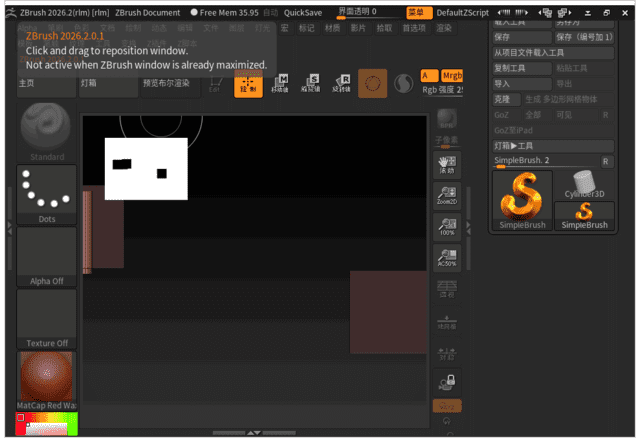Click the Zoom2D icon
The image size is (640, 442).
click(447, 196)
